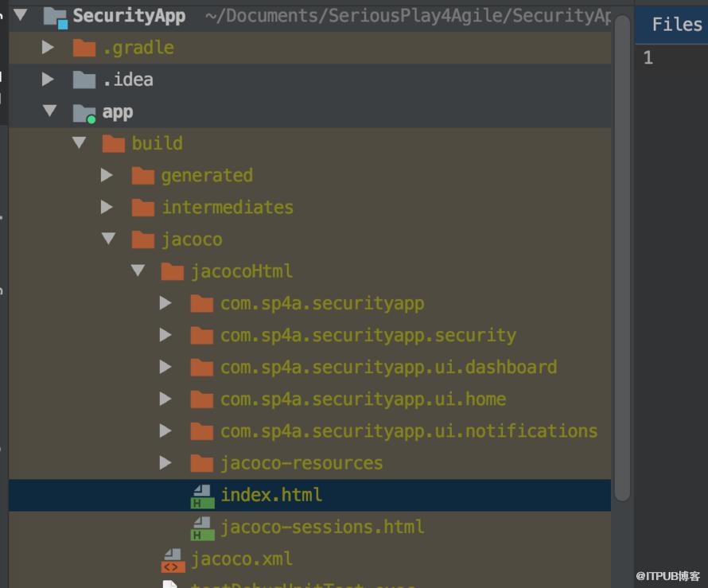This screenshot has height=588, width=708.
Task: Expand the intermediates folder arrow
Action: click(107, 208)
